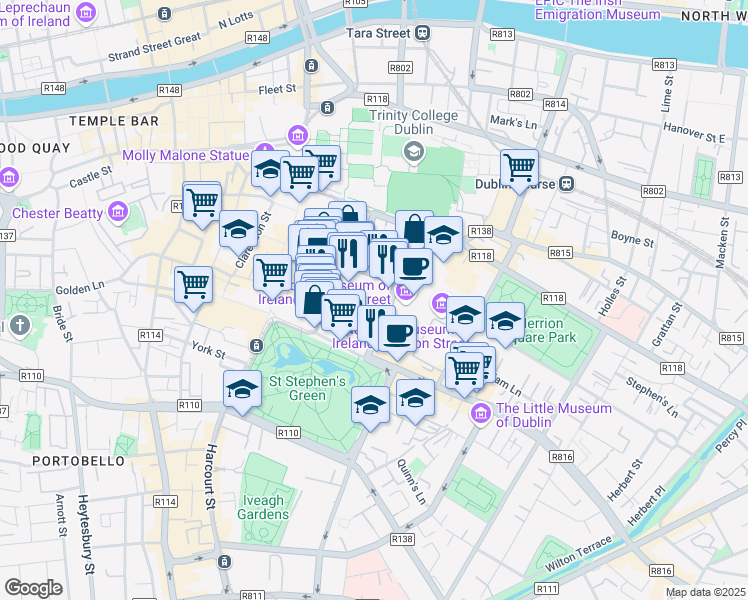The image size is (748, 600).
Task: Click the tram stop icon below Harcourt St
Action: tap(225, 561)
